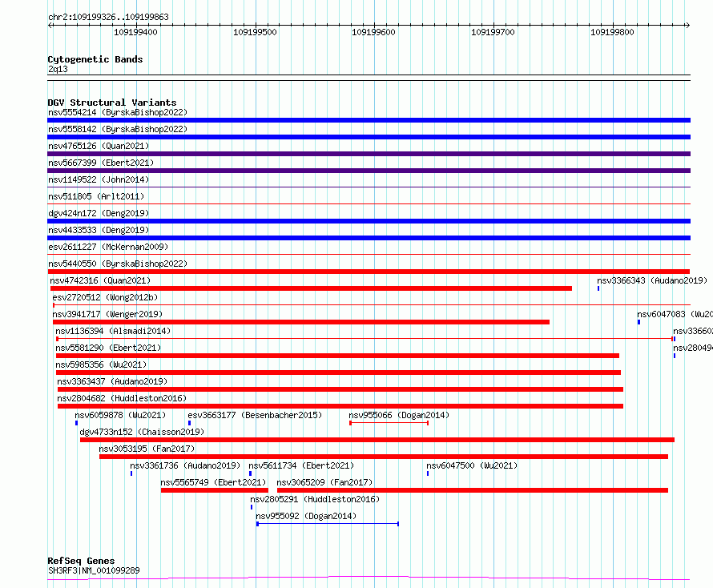The image size is (713, 588).
Task: Click esv2720512 (Wong2012b) variant label
Action: click(x=105, y=297)
